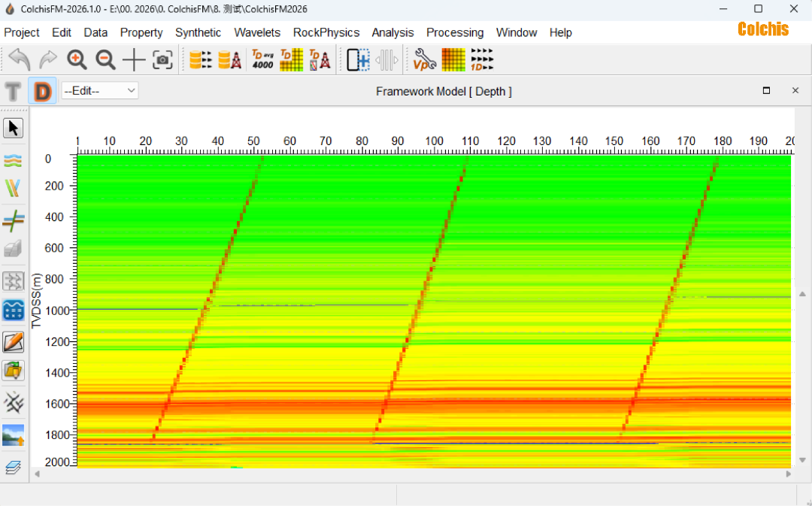Click the wavy horizons icon in sidebar
Viewport: 812px width, 506px height.
(x=13, y=161)
